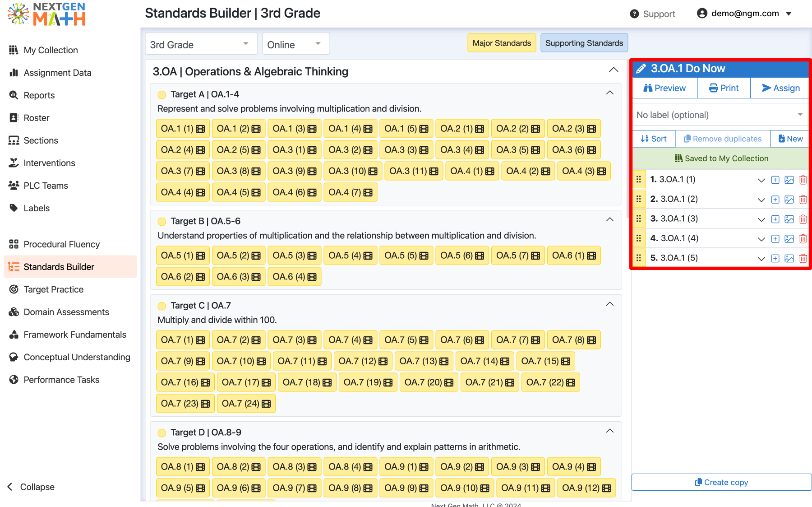This screenshot has height=507, width=812.
Task: Collapse the Target C | OA.7 section
Action: coord(610,304)
